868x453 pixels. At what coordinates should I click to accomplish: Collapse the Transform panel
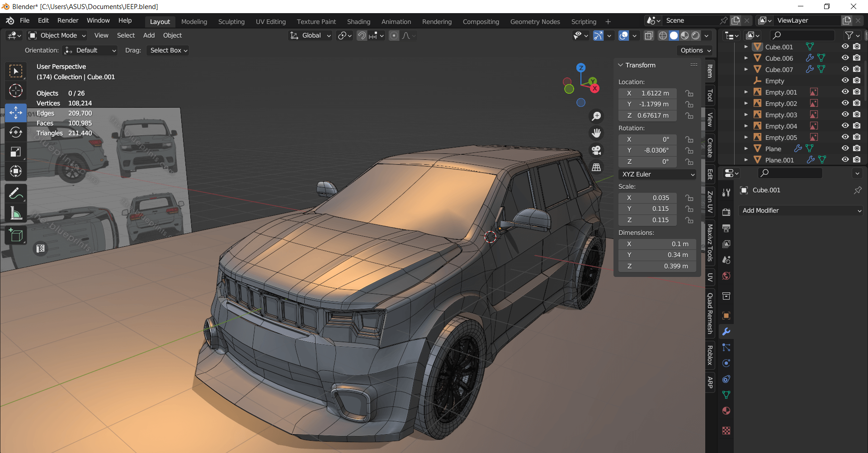coord(621,65)
